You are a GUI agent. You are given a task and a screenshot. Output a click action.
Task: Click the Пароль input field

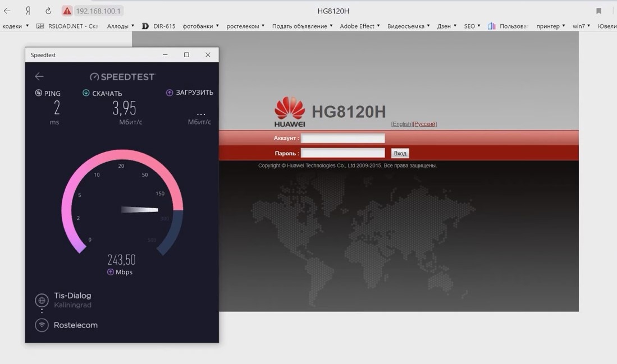pos(342,153)
